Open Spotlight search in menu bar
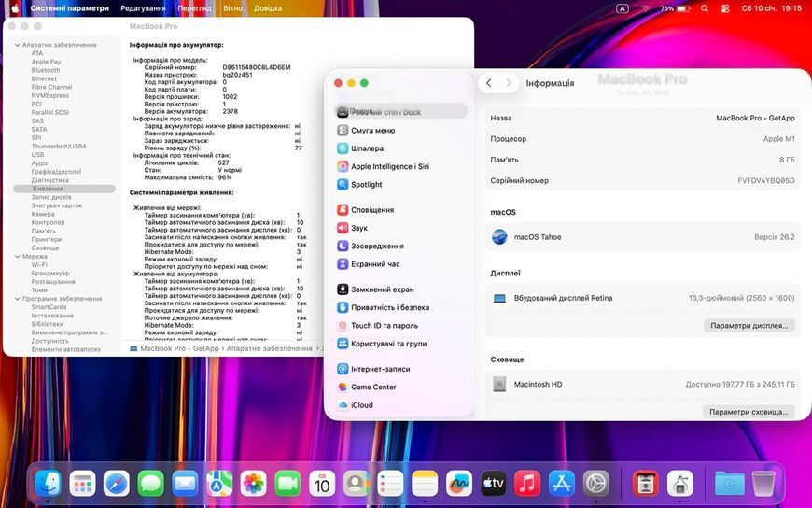812x508 pixels. pyautogui.click(x=705, y=8)
